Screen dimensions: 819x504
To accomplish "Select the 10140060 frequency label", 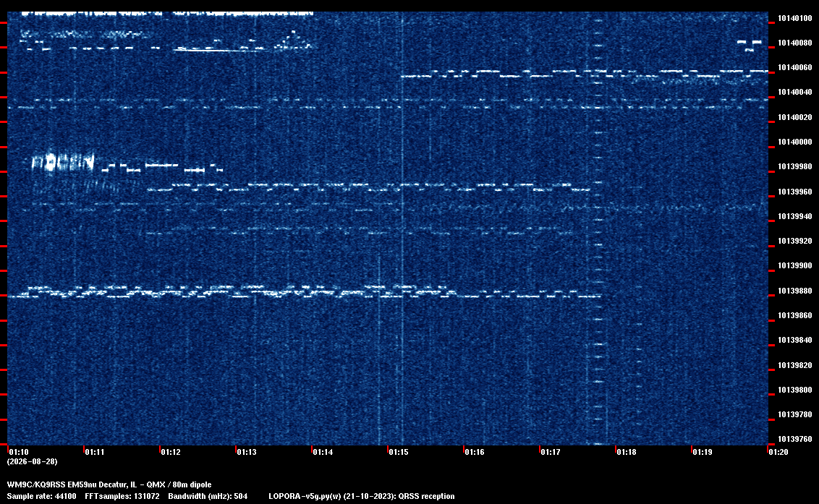I will pyautogui.click(x=795, y=67).
